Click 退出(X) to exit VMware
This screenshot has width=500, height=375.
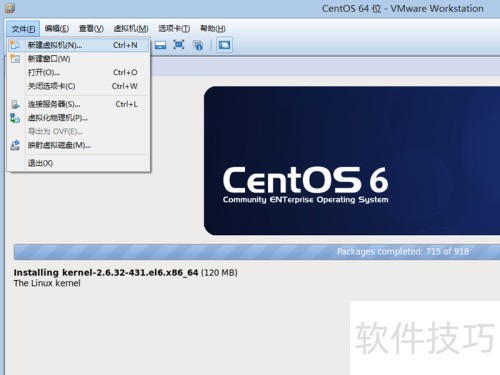[x=78, y=163]
